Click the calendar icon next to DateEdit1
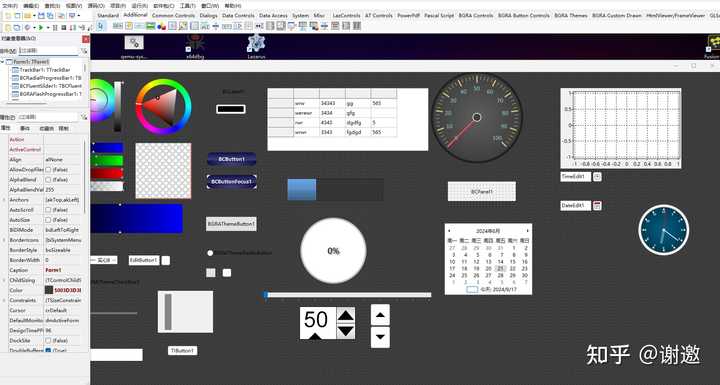The height and width of the screenshot is (385, 720). pyautogui.click(x=597, y=205)
